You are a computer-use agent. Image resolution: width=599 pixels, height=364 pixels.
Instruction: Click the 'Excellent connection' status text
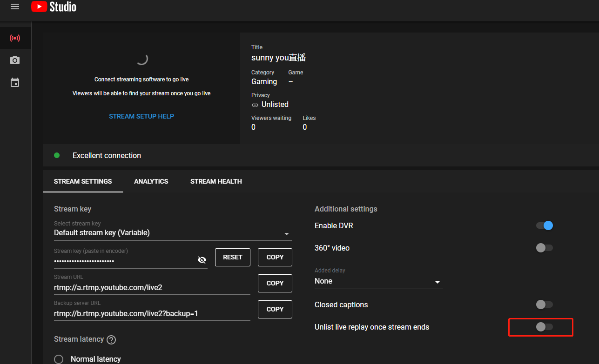pos(107,155)
